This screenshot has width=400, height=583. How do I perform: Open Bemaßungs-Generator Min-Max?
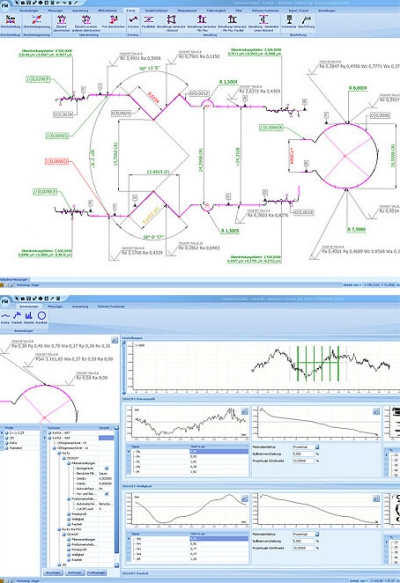point(201,22)
